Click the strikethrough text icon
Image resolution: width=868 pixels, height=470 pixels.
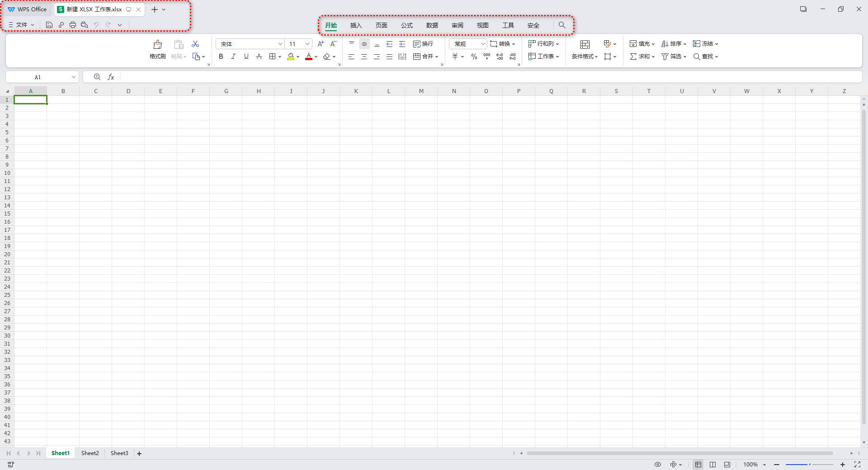pos(259,56)
